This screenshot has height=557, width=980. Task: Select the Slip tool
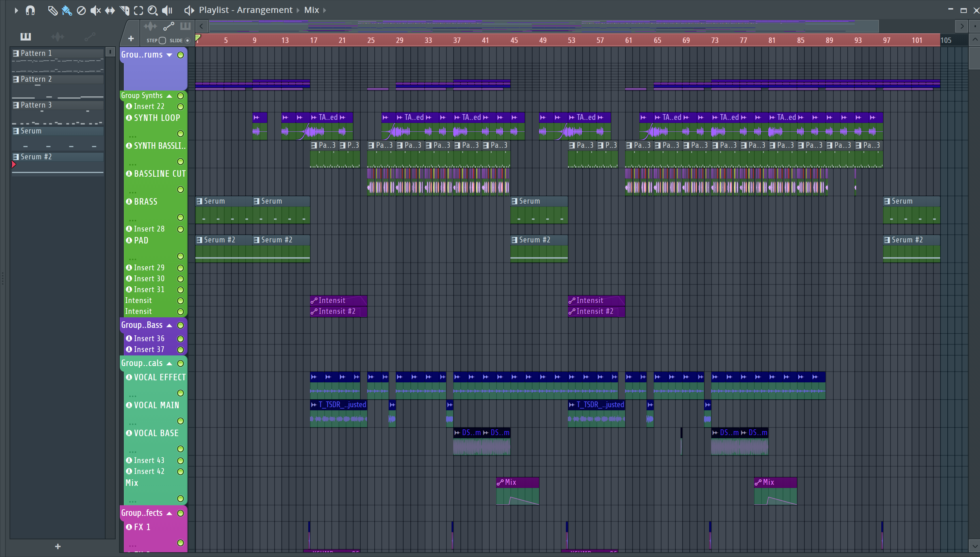tap(110, 10)
